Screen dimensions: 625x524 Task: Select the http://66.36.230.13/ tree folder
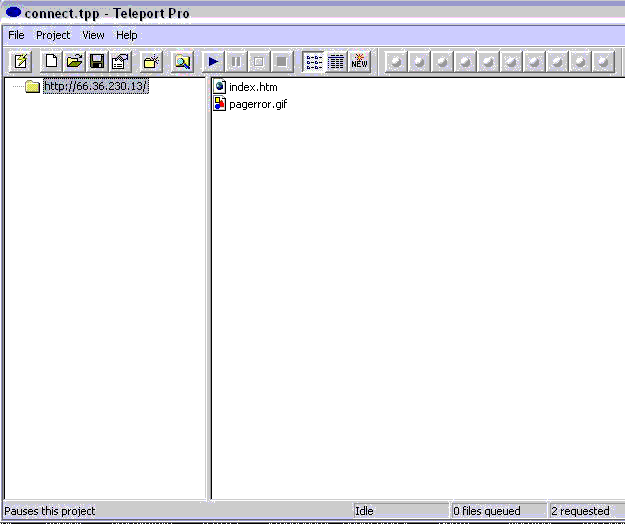click(96, 86)
